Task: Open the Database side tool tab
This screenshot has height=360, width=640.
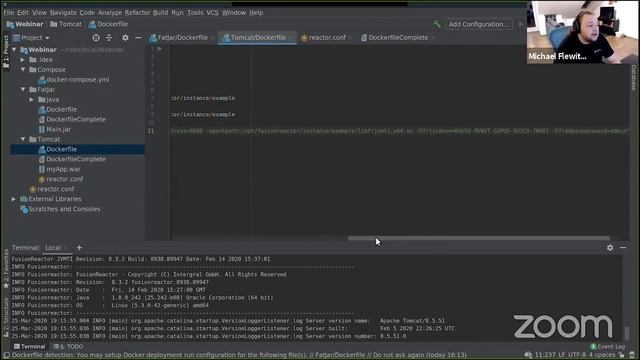Action: coord(634,77)
